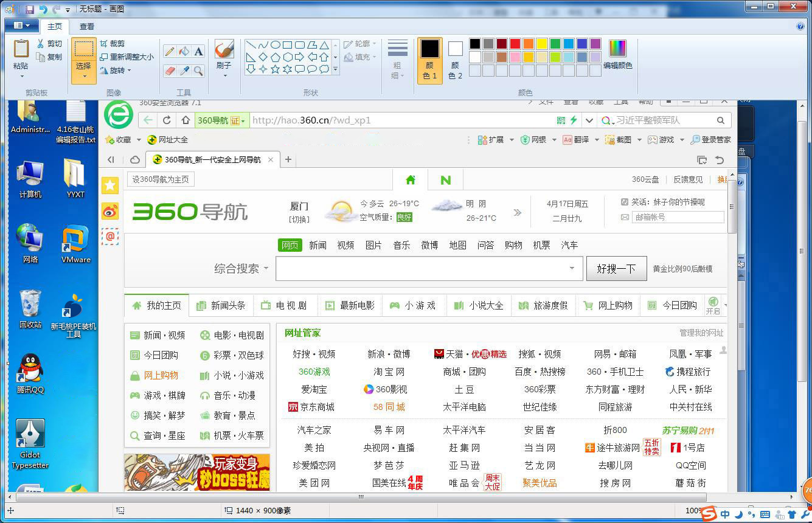The image size is (812, 523).
Task: Pick the Rounded rectangle shape
Action: [x=300, y=45]
